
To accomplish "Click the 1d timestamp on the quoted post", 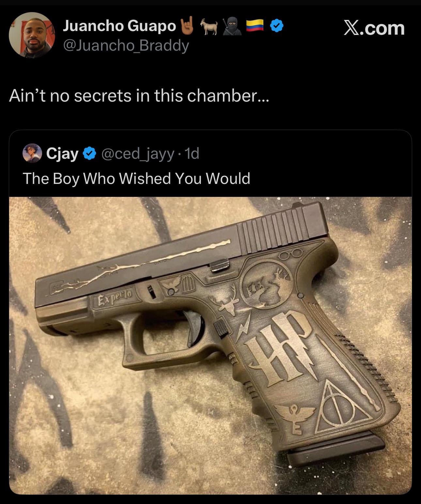I will [x=192, y=153].
